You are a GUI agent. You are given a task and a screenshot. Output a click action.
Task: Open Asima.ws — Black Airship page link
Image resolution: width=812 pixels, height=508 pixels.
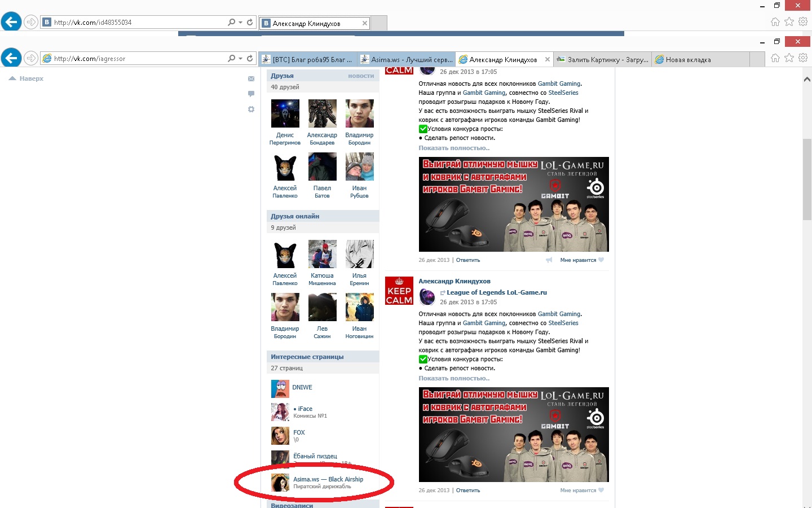point(328,479)
